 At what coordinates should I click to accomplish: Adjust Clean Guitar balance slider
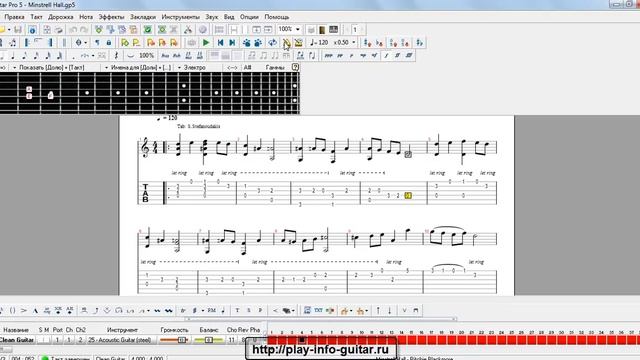tap(209, 340)
